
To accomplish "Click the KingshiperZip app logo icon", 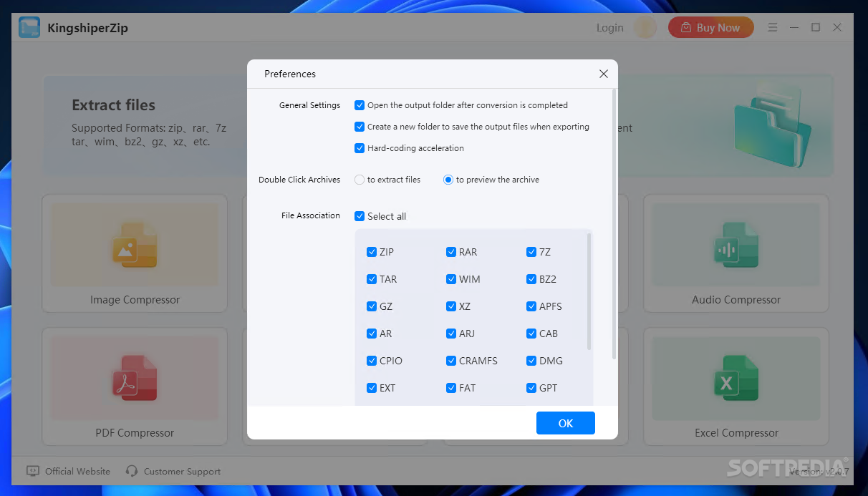I will click(x=29, y=28).
